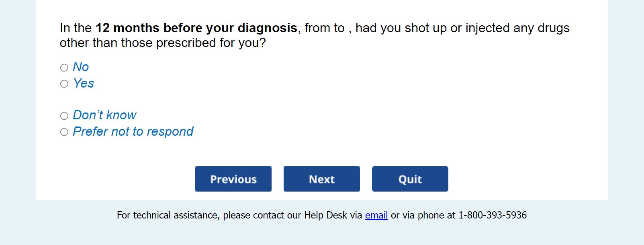The width and height of the screenshot is (644, 245).
Task: Click the "In the" text starting the question
Action: coord(76,28)
